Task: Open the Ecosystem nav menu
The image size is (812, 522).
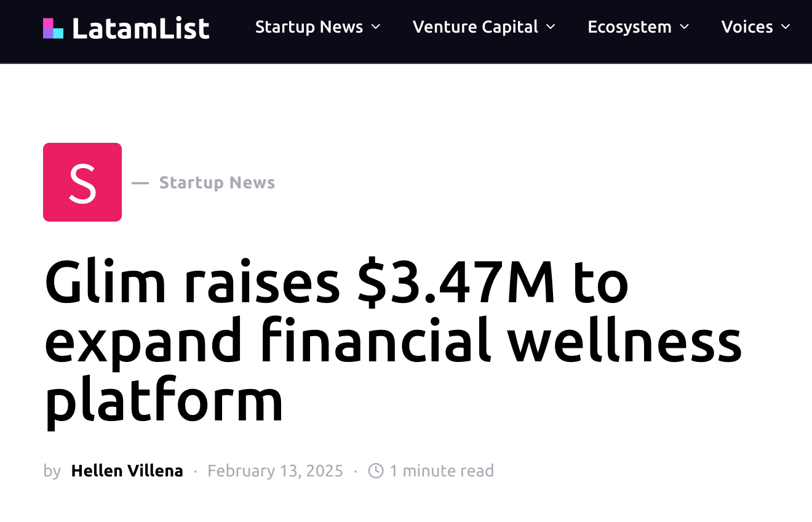Action: pos(629,27)
